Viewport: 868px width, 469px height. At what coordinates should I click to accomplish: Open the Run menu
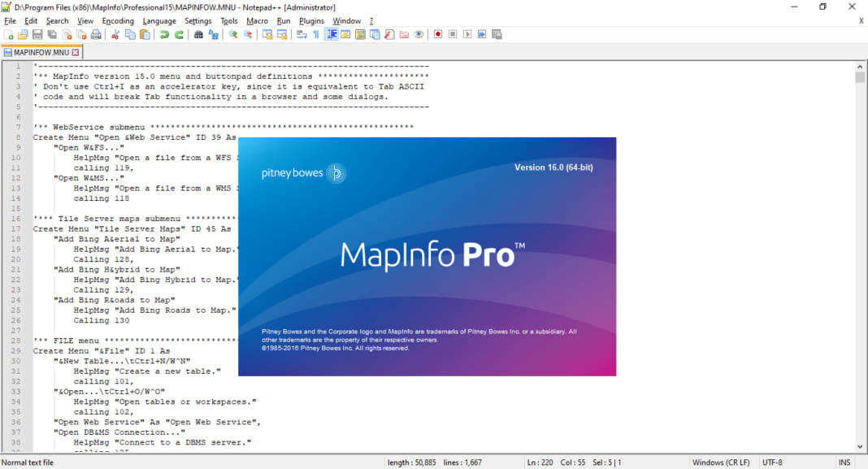pos(284,21)
